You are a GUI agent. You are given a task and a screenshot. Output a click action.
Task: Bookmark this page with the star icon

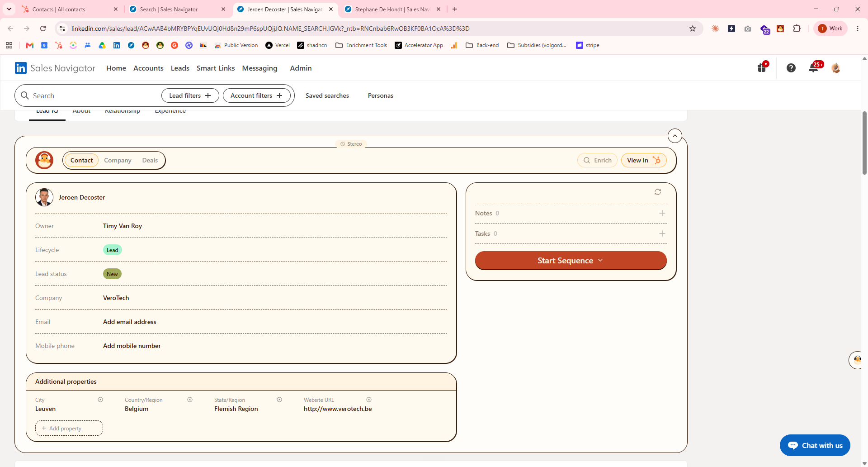693,29
